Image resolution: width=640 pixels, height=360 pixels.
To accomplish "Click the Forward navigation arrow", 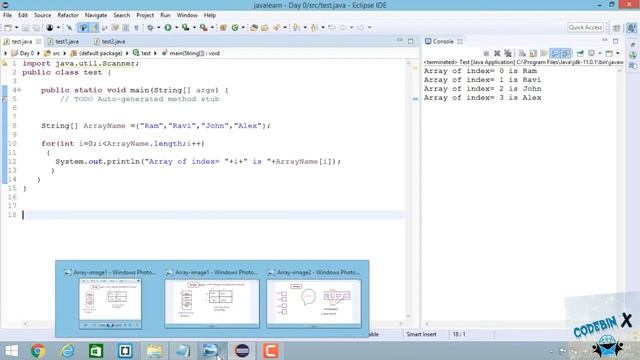I will (361, 27).
